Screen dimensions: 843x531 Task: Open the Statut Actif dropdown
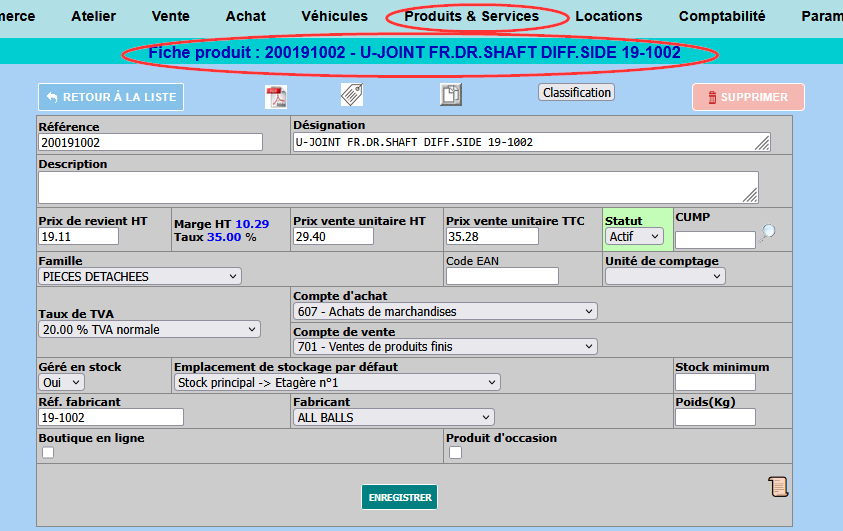coord(634,236)
